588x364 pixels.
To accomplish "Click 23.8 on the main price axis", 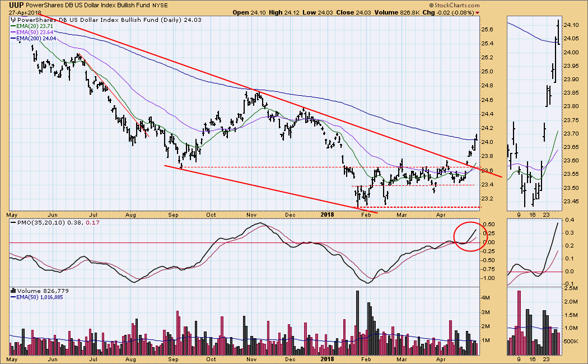I will 487,156.
